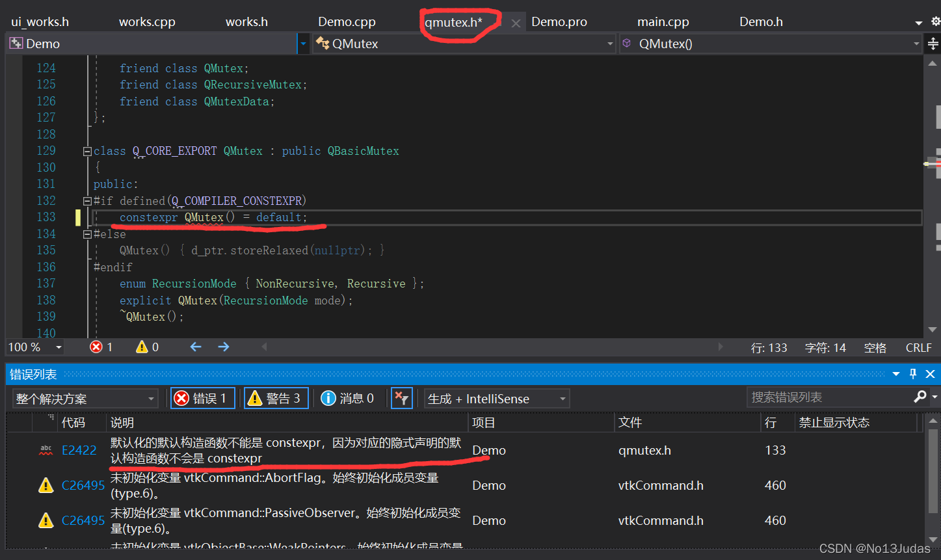The image size is (941, 560).
Task: Click the search magnifier in error list search box
Action: click(920, 397)
